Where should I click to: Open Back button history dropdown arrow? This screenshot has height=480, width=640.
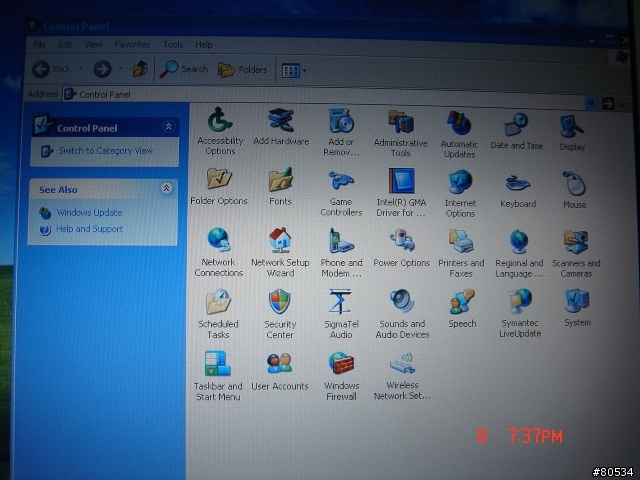pos(80,69)
